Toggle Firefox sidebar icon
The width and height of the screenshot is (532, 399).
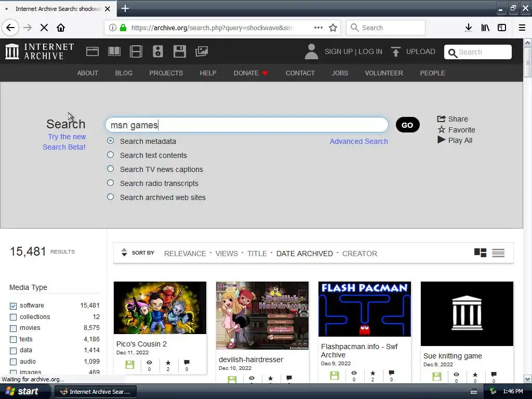coord(502,28)
